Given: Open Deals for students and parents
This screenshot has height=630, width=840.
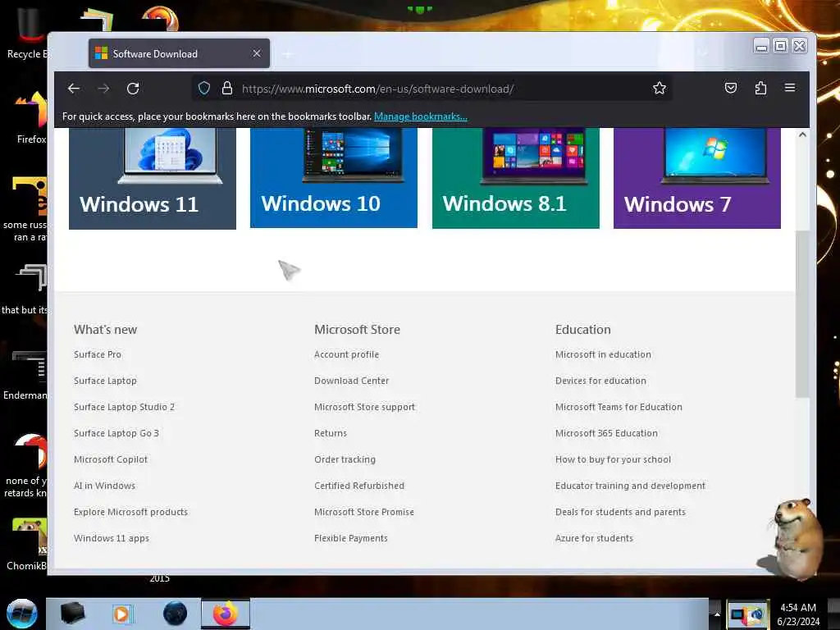Looking at the screenshot, I should [620, 512].
